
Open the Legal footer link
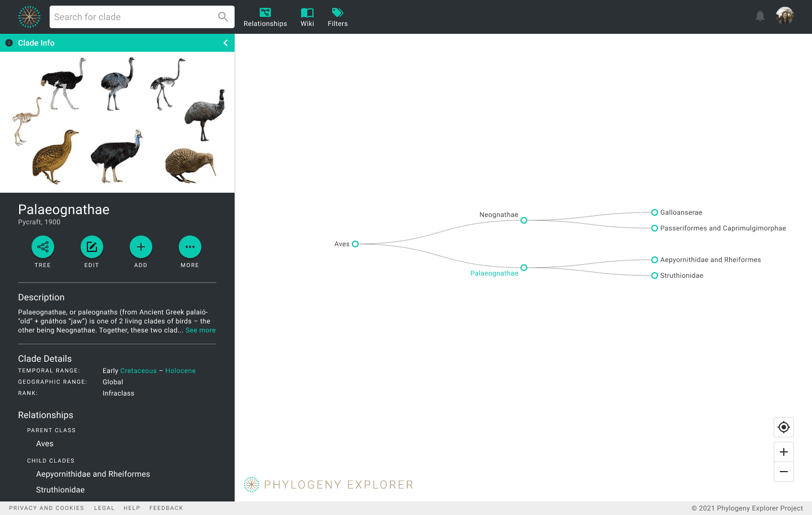[104, 508]
